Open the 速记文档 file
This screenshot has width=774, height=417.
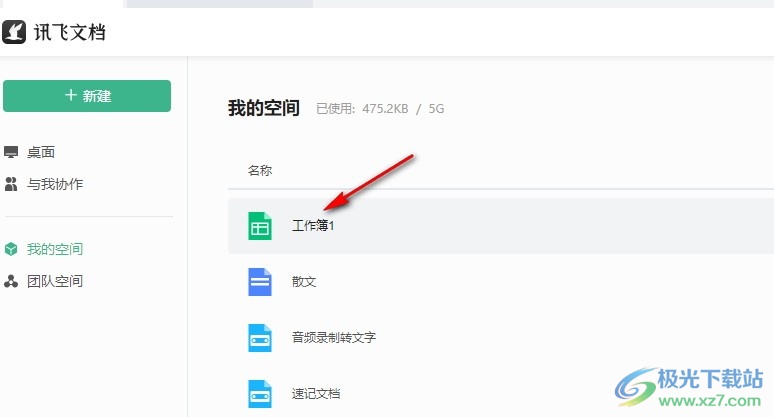316,393
